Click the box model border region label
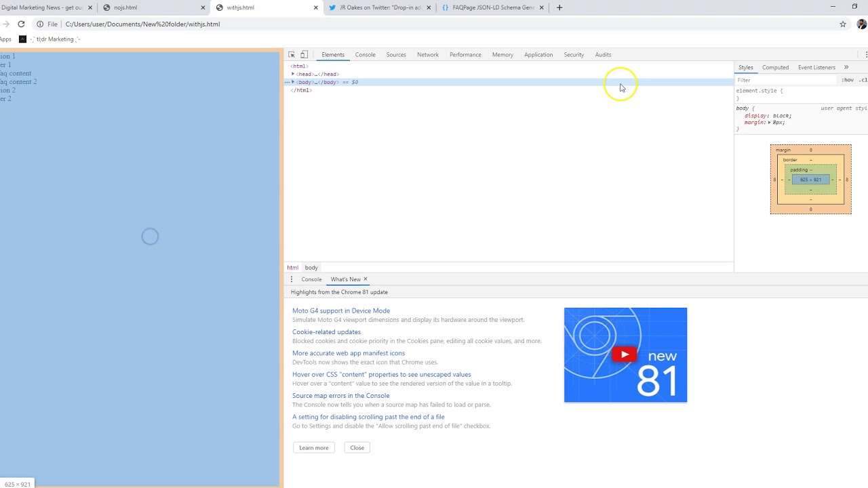Image resolution: width=868 pixels, height=488 pixels. point(790,160)
